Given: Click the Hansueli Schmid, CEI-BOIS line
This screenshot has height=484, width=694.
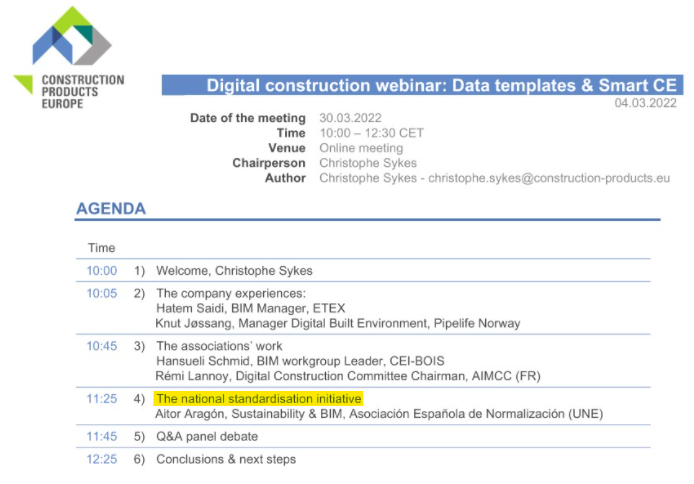Looking at the screenshot, I should tap(300, 361).
